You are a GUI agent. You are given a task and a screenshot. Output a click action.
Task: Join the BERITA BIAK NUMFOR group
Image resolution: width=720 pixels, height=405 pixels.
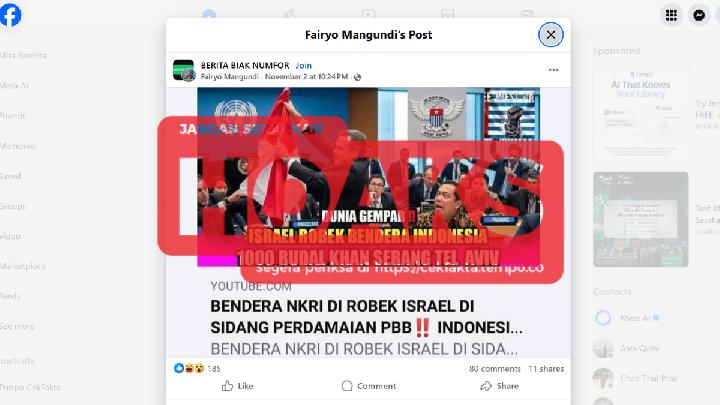(x=304, y=66)
